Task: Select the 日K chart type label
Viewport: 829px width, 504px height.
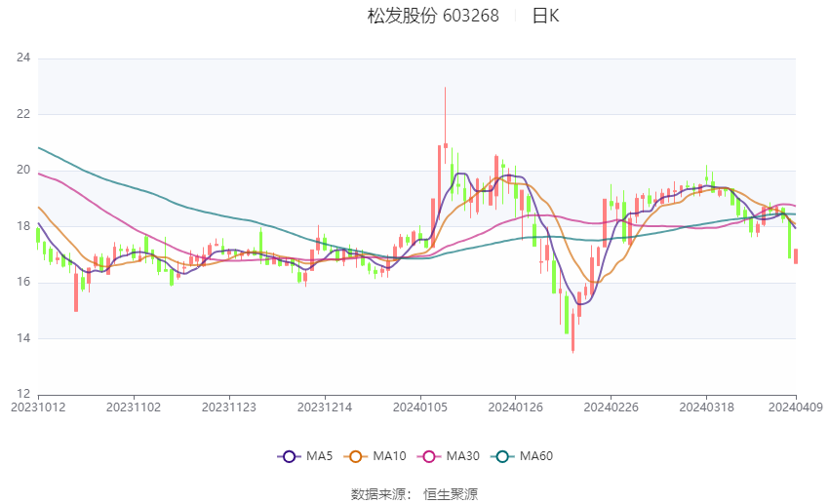Action: (x=545, y=16)
